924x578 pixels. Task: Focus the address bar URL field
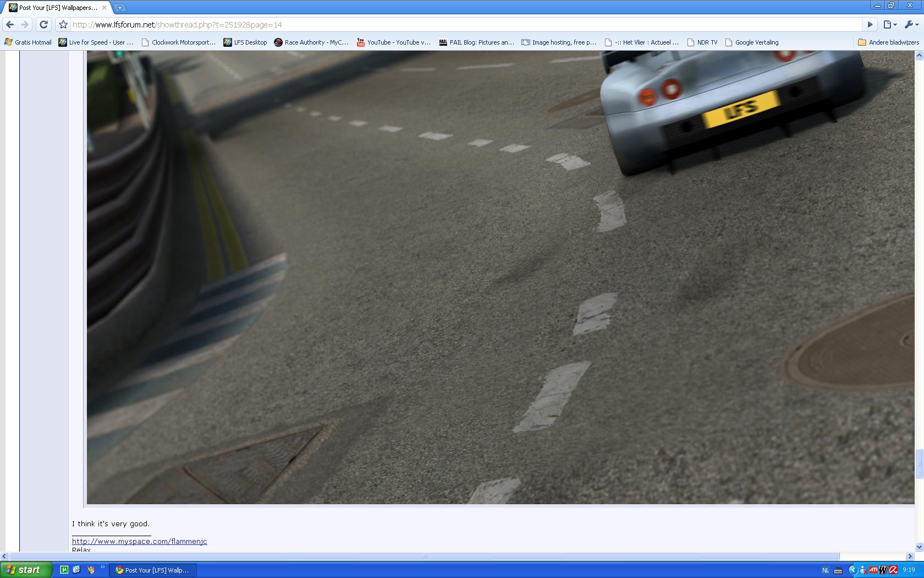tap(465, 25)
